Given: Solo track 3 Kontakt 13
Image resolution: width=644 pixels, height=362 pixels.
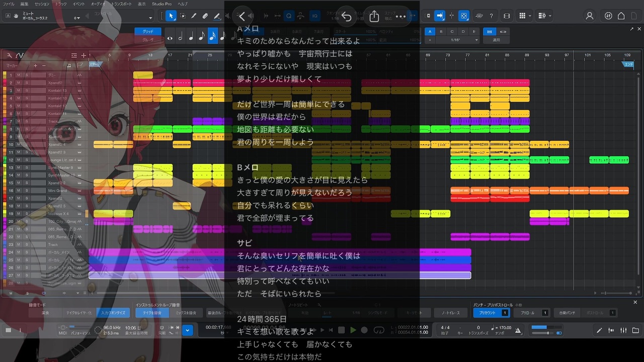Looking at the screenshot, I should 27,90.
